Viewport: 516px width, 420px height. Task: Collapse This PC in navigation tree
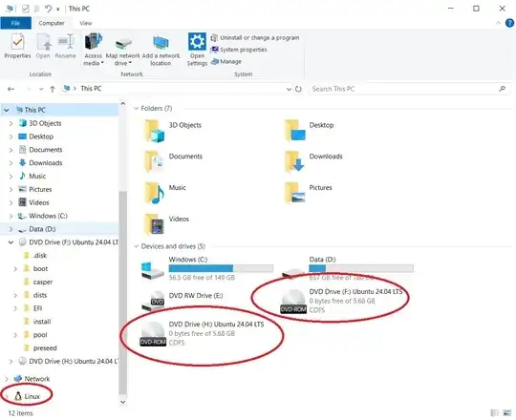tap(7, 110)
